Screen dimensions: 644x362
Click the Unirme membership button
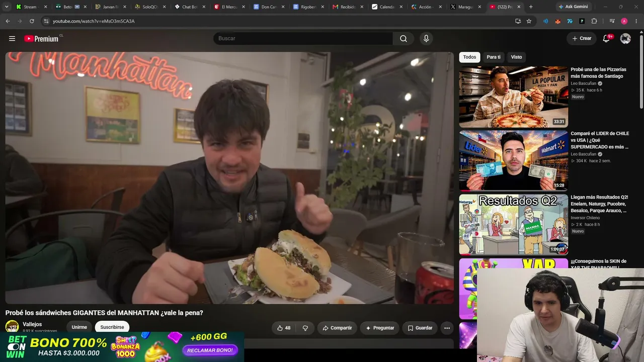click(x=79, y=327)
